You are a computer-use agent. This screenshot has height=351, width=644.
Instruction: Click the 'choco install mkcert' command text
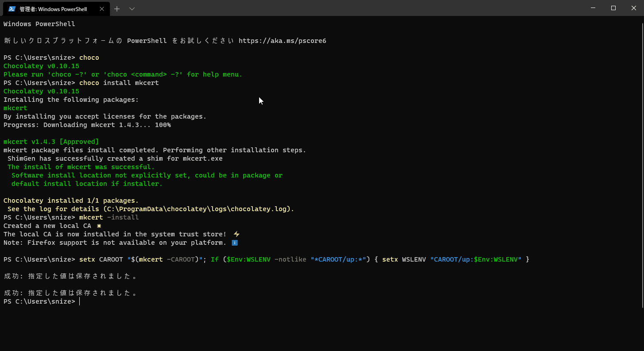pyautogui.click(x=119, y=83)
